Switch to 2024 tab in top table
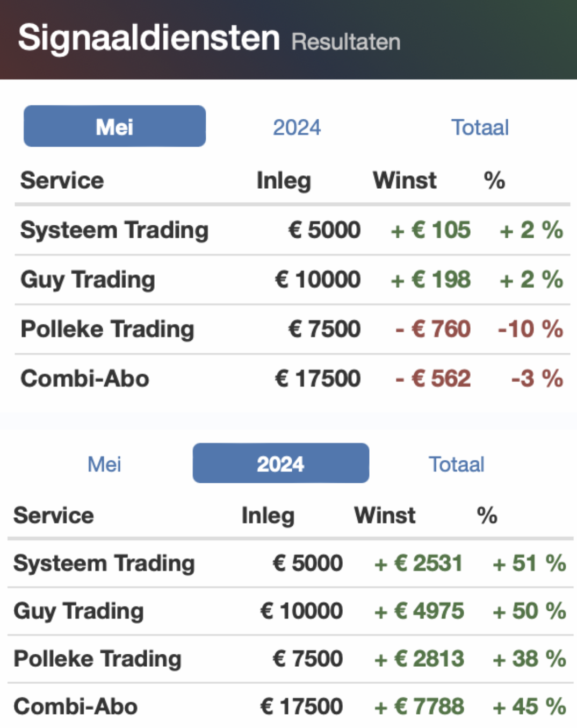Screen dimensions: 577x728 (297, 127)
